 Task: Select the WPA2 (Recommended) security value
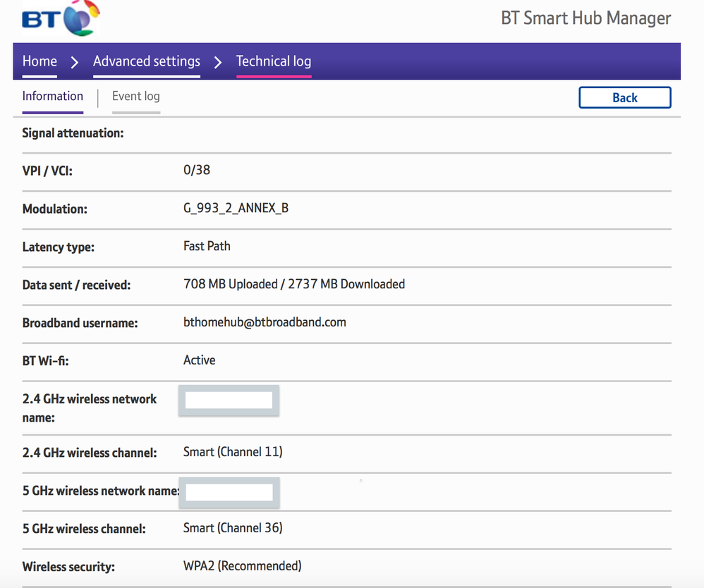pos(242,566)
